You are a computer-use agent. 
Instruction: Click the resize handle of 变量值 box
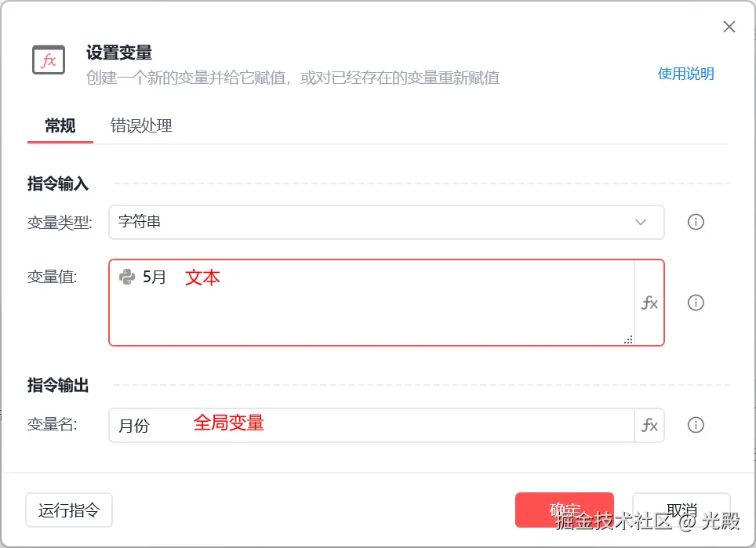[628, 340]
